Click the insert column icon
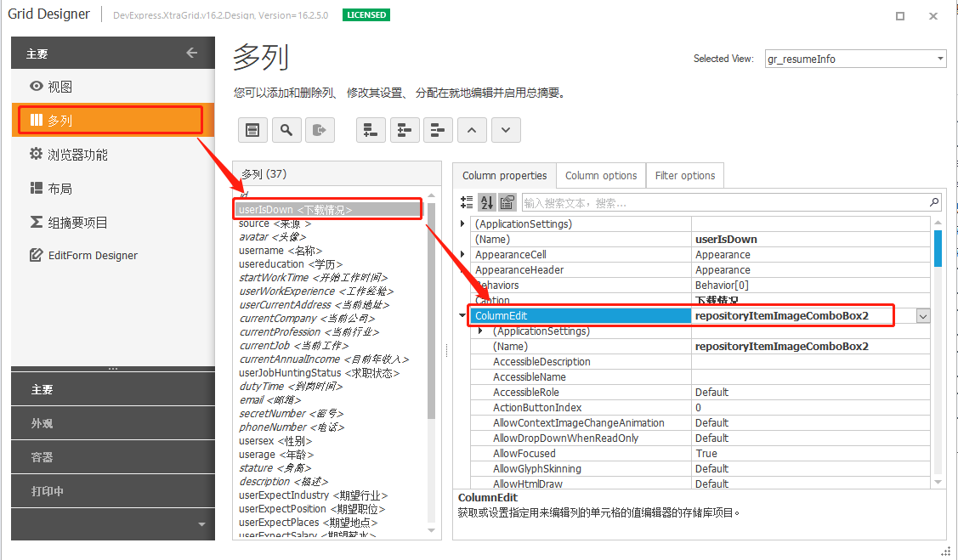958x560 pixels. click(404, 129)
